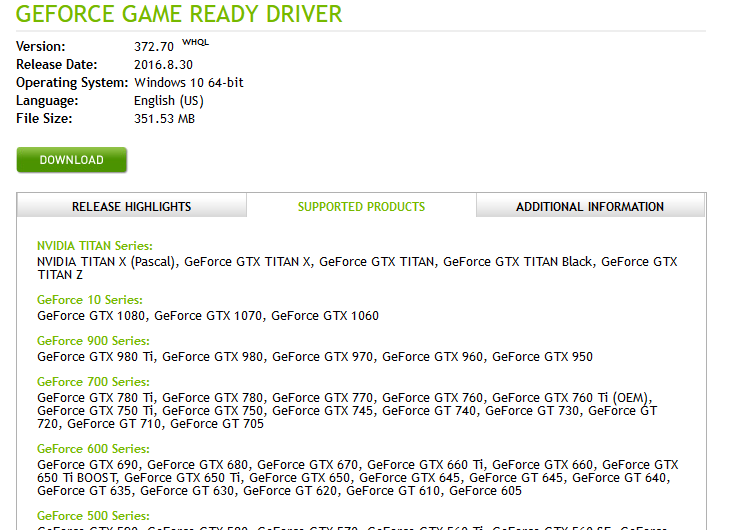This screenshot has width=733, height=530.
Task: Click NVIDIA TITAN X (Pascal) entry
Action: [x=106, y=262]
